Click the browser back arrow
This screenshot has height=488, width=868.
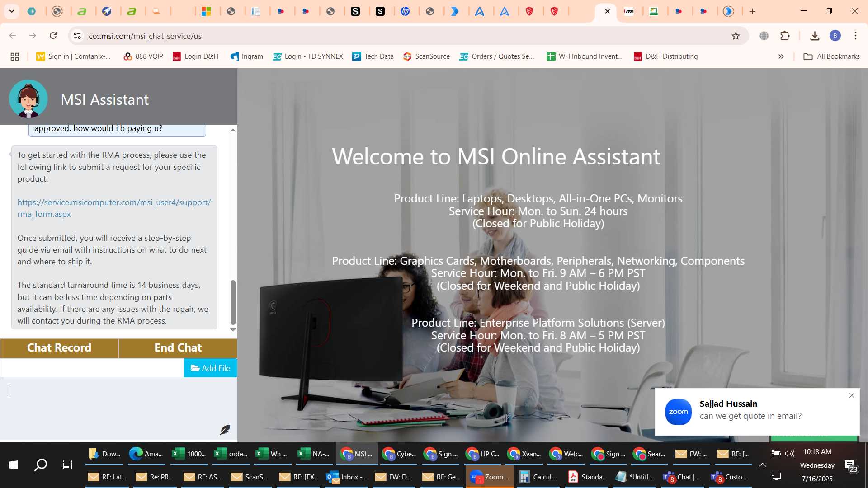13,36
